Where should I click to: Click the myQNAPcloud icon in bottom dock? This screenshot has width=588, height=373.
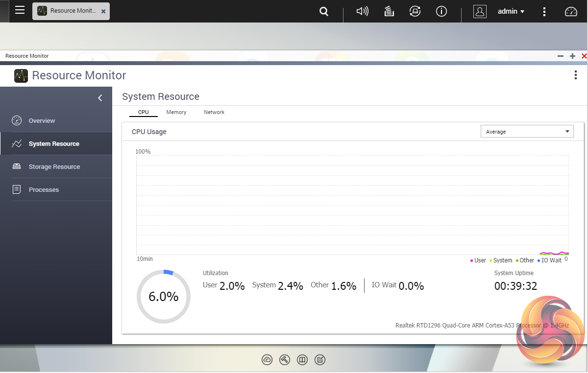(267, 360)
